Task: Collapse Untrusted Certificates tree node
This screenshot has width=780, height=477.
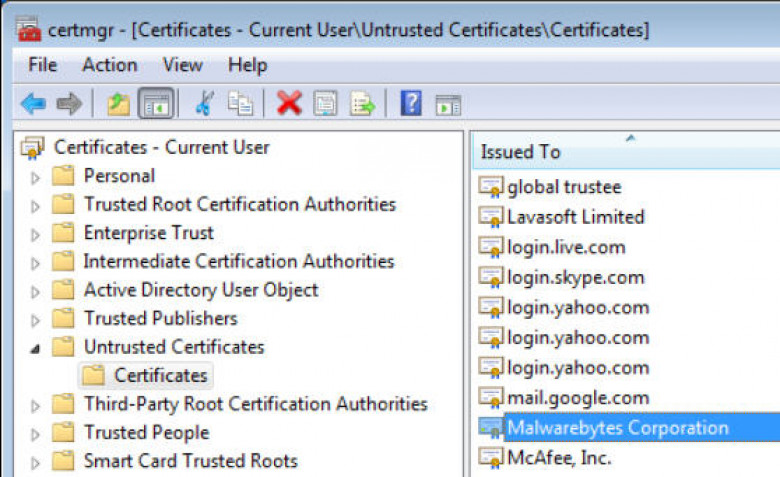Action: click(x=35, y=349)
